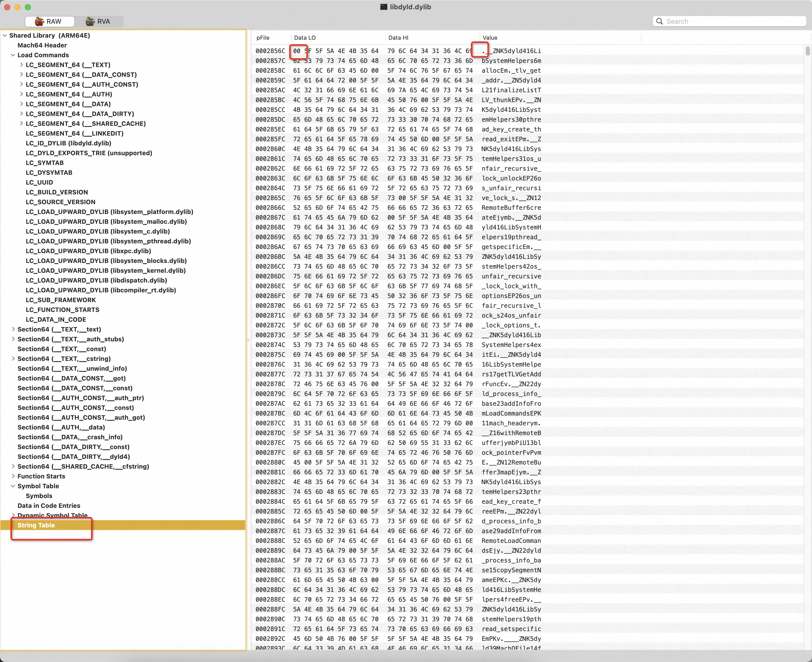This screenshot has width=812, height=662.
Task: Collapse the Symbol Table node
Action: [x=13, y=486]
